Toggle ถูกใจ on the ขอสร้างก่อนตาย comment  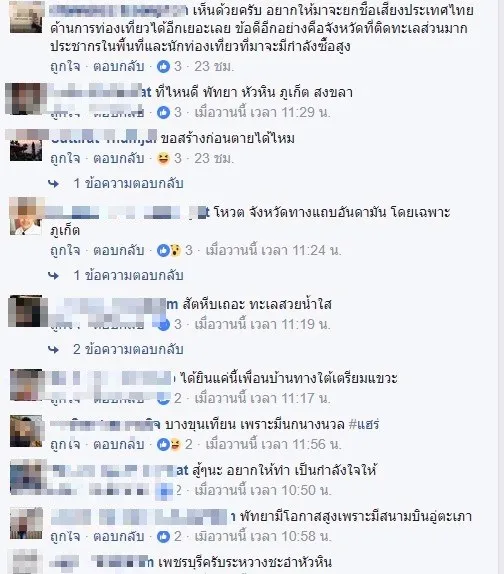[x=65, y=159]
